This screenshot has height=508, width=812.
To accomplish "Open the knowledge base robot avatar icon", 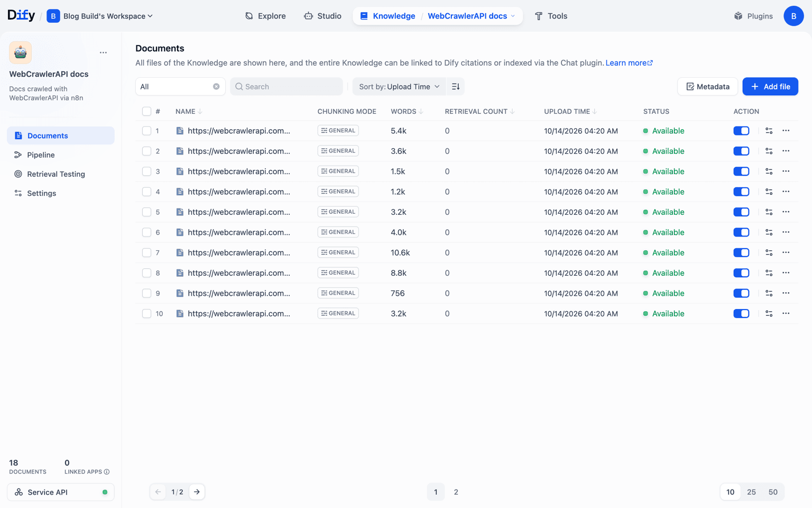I will (20, 52).
